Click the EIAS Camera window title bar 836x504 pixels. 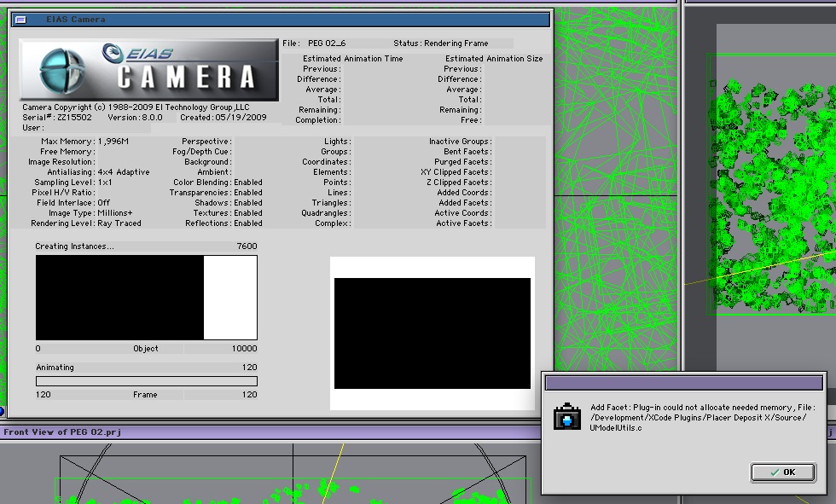tap(282, 20)
